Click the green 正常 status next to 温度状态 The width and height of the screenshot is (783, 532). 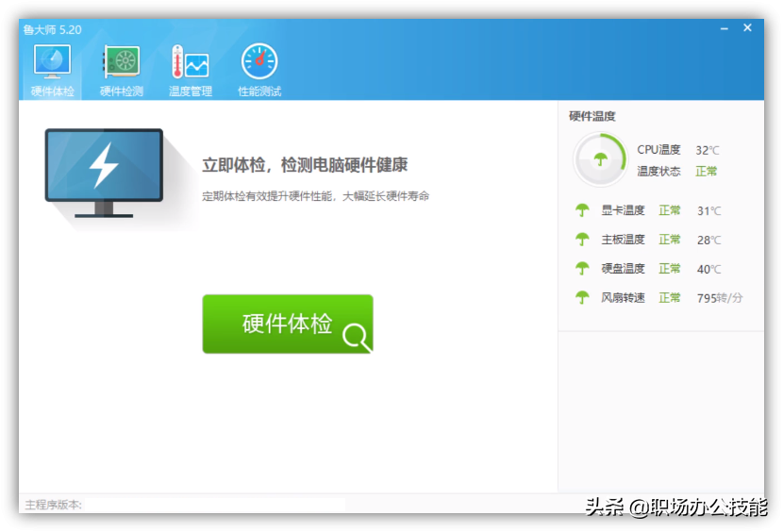click(706, 172)
